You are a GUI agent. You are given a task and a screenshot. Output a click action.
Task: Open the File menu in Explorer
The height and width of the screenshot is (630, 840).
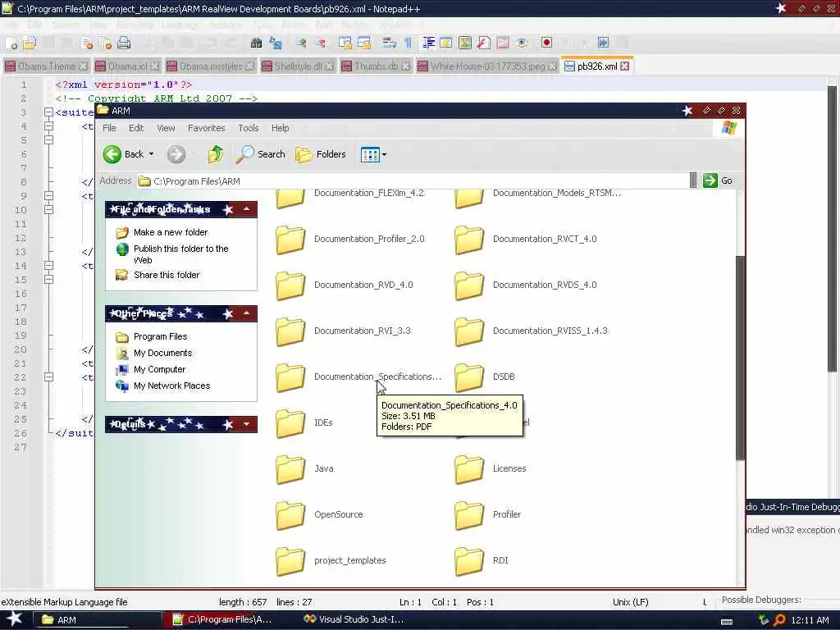click(109, 128)
